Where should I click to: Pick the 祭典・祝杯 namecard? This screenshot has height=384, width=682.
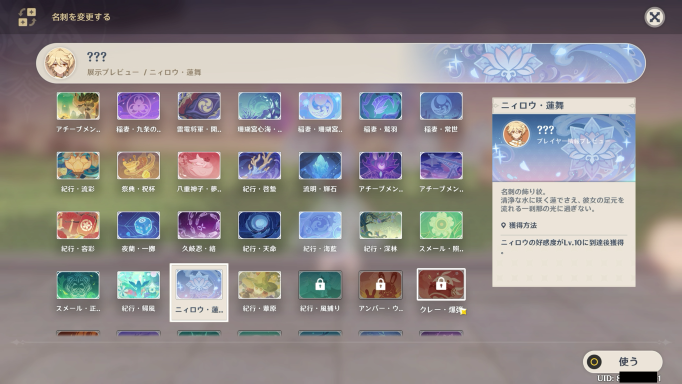(138, 166)
